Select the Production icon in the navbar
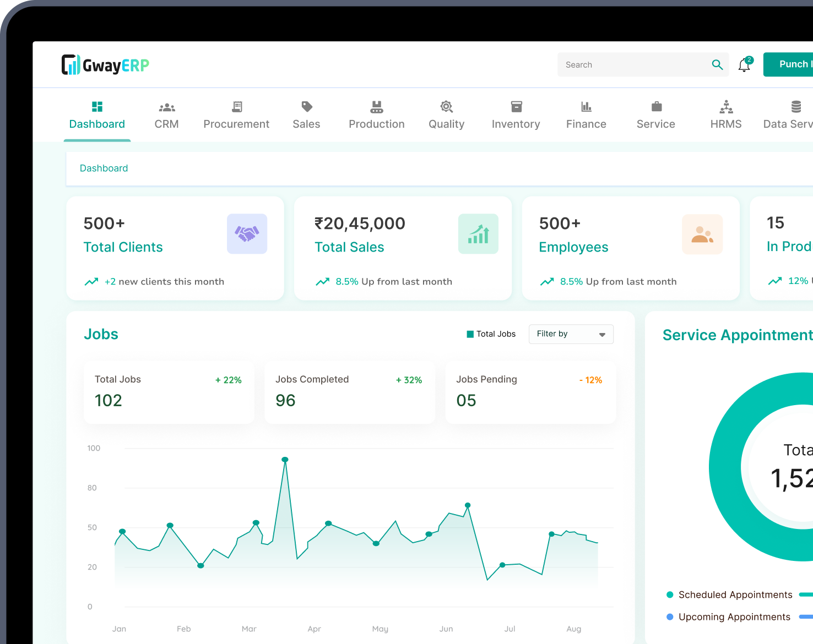 (376, 106)
